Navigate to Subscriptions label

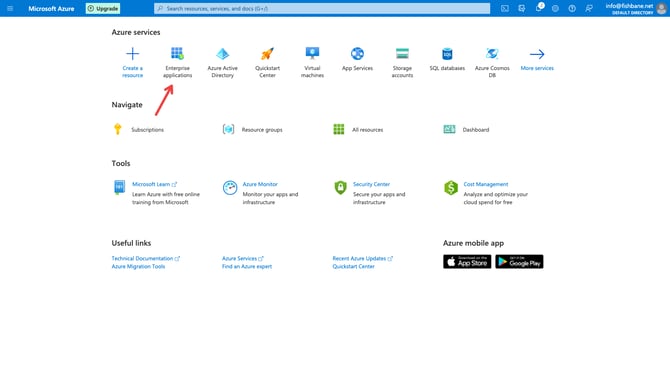(147, 130)
